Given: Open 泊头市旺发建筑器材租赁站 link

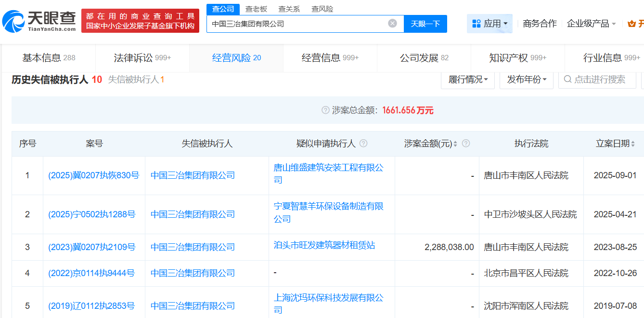Looking at the screenshot, I should tap(324, 245).
